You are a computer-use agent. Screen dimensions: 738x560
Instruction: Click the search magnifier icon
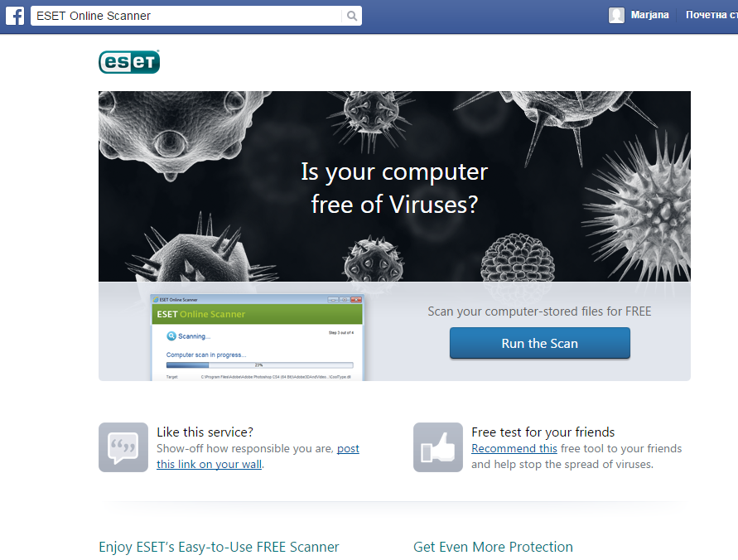click(351, 16)
